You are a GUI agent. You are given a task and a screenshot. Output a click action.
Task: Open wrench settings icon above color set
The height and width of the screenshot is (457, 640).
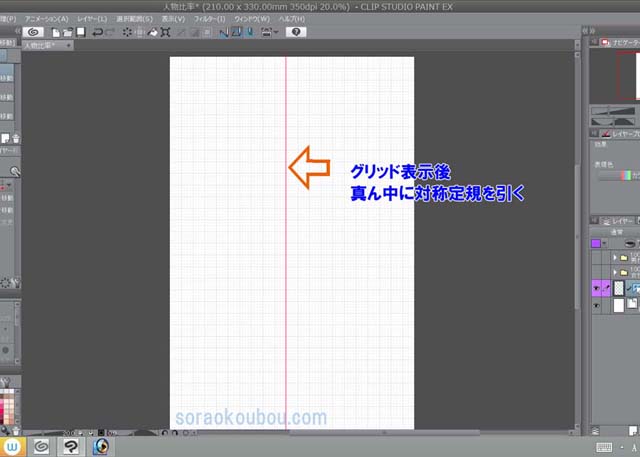point(5,382)
